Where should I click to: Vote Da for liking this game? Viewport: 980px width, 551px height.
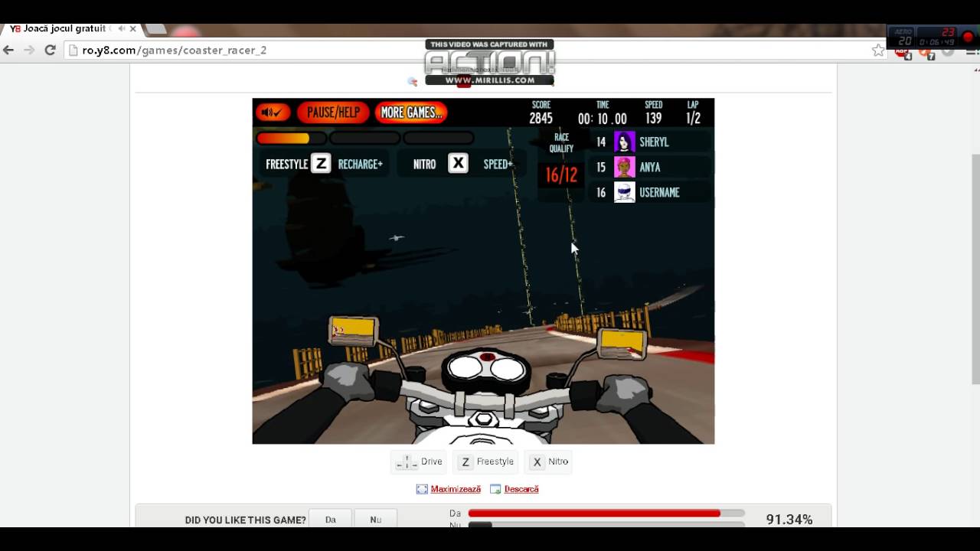tap(330, 520)
